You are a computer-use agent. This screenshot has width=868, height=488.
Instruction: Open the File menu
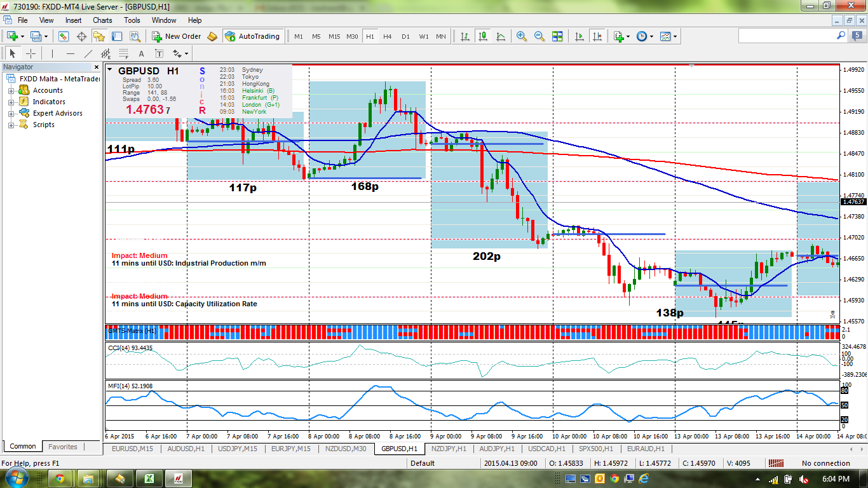[x=22, y=20]
